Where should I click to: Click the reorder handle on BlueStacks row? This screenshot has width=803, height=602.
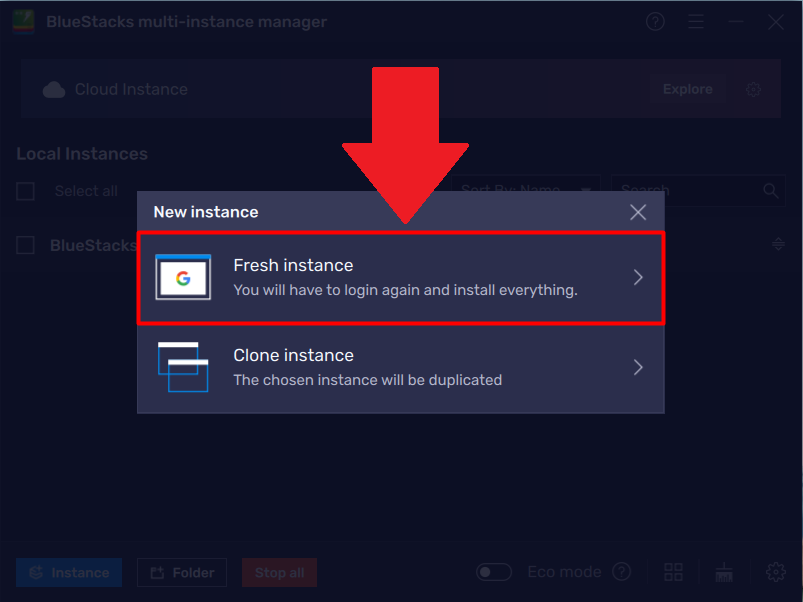[778, 244]
